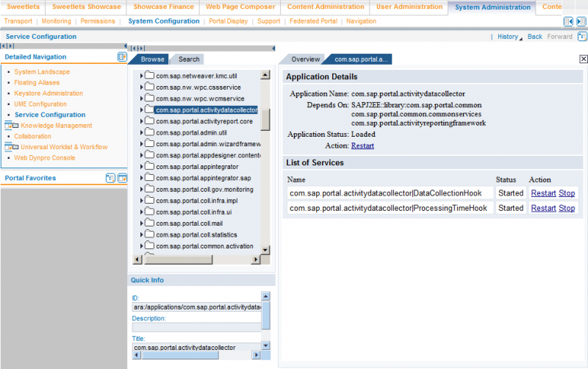Restart ProcessingTimeHook service
Viewport: 588px width, 369px height.
543,208
